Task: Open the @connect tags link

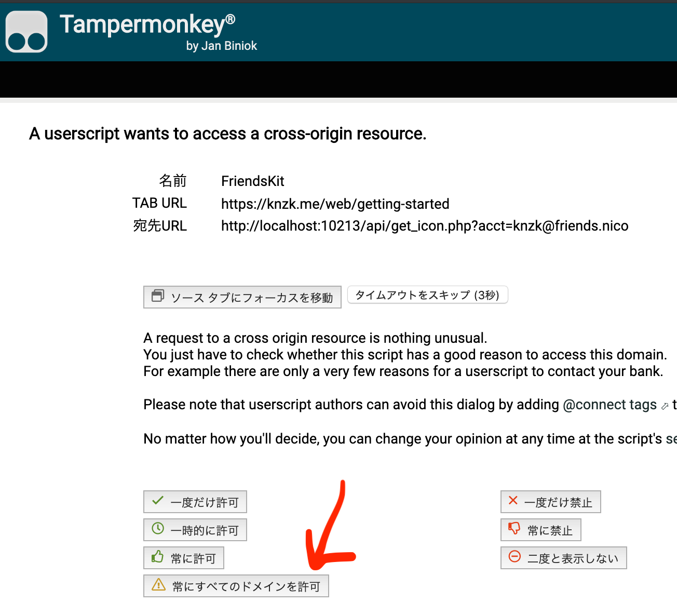Action: click(610, 405)
